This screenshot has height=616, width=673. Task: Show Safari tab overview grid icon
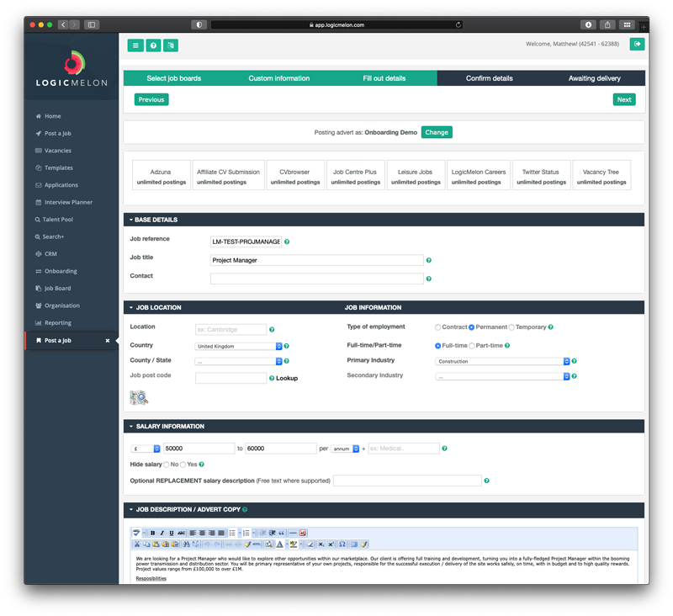click(x=627, y=25)
